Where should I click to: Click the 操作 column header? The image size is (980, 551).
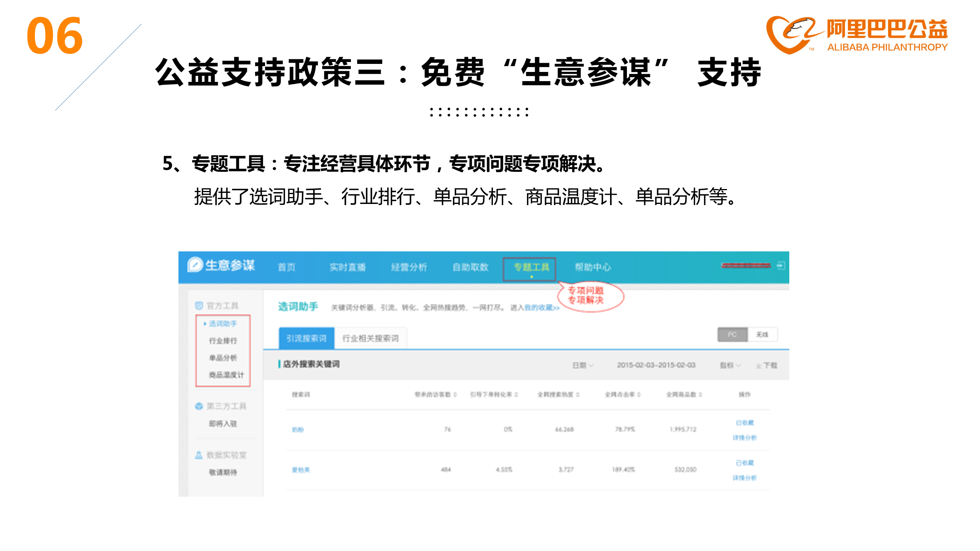pos(745,395)
